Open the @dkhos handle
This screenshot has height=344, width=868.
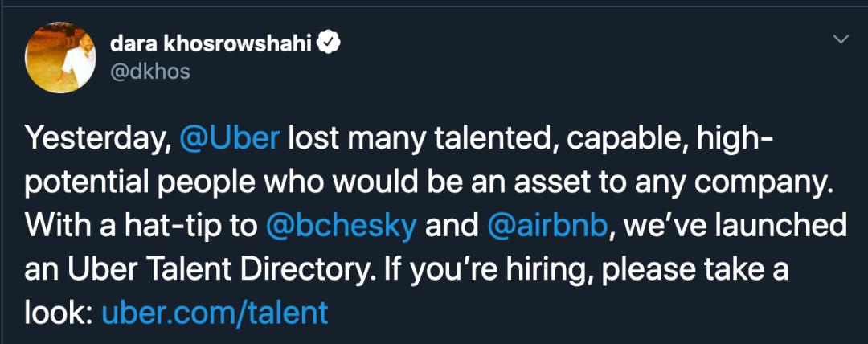coord(149,71)
